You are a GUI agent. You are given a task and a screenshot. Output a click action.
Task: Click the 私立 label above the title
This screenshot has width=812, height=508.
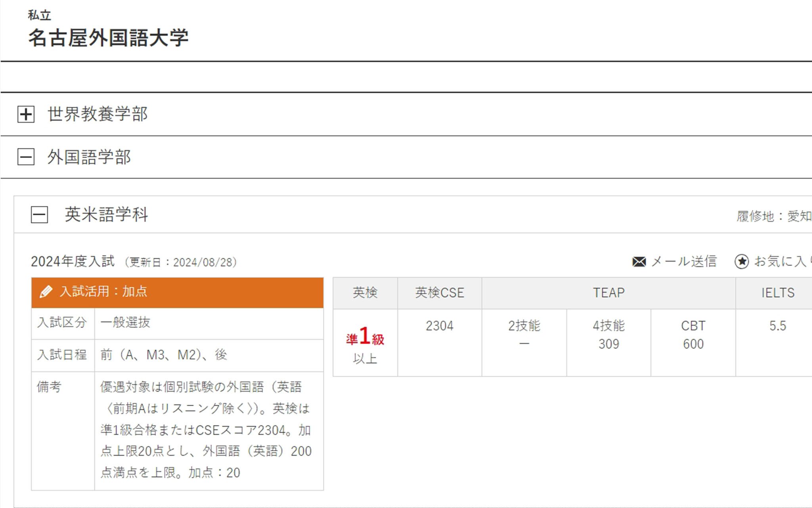pos(39,15)
